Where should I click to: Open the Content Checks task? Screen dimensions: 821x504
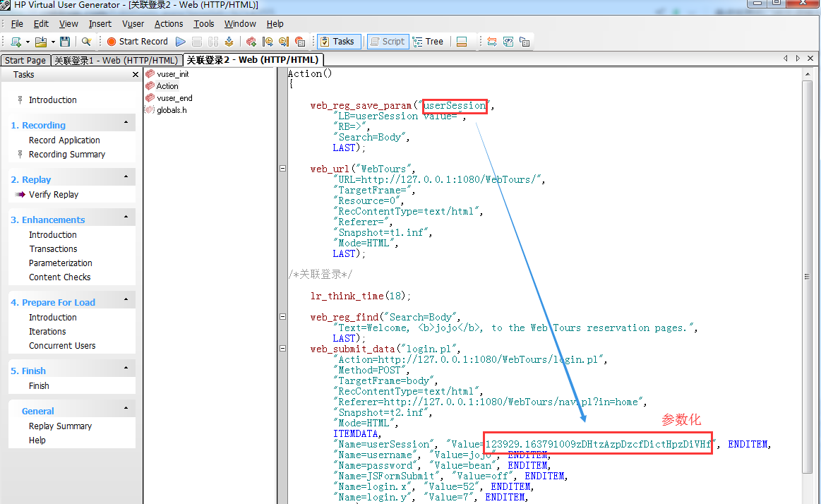point(60,277)
